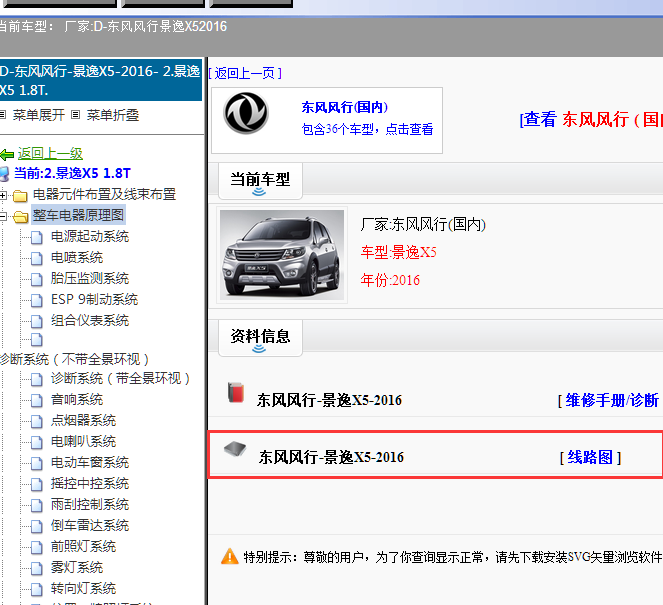
Task: Click document icon beside 组合仪表系统
Action: [x=37, y=321]
